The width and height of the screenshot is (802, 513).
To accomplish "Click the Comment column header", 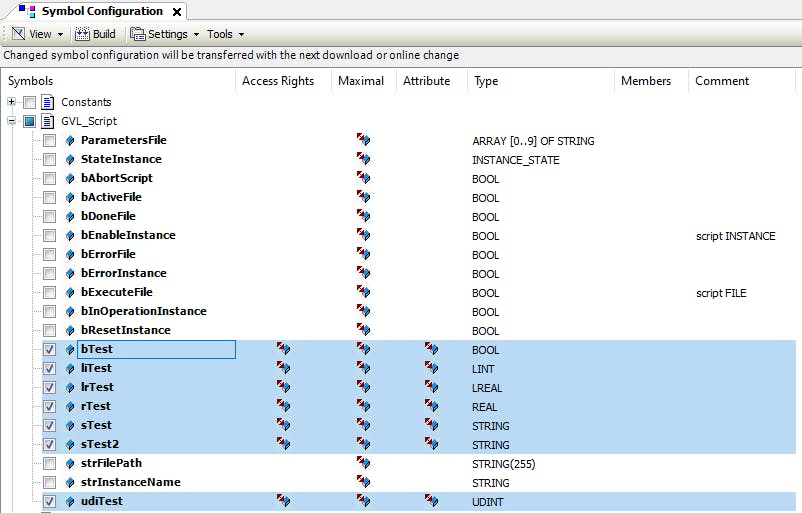I will point(742,81).
